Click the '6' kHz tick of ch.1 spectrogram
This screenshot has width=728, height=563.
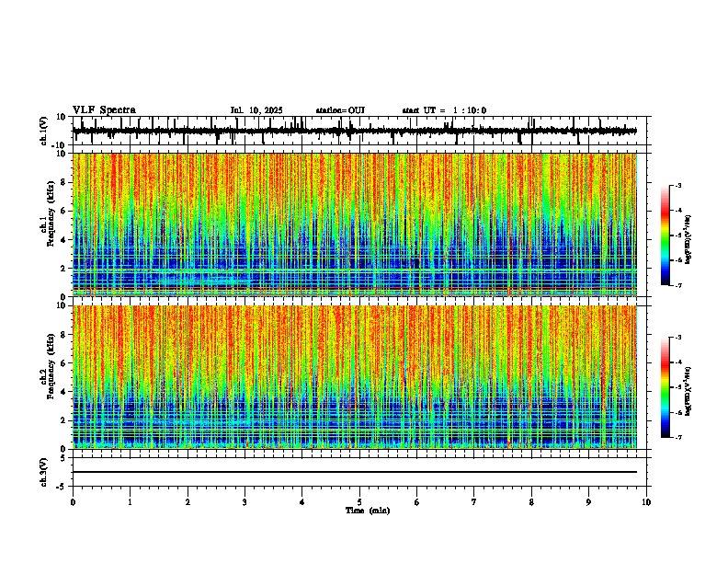click(x=63, y=212)
